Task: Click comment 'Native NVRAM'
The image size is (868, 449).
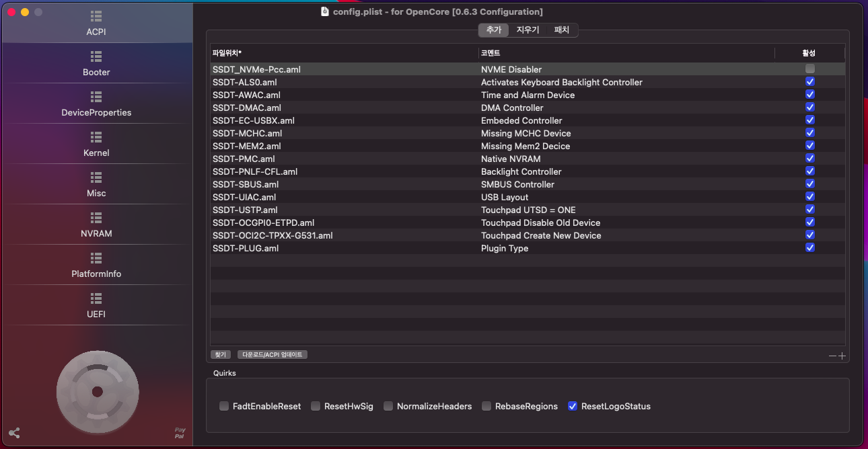Action: point(511,159)
